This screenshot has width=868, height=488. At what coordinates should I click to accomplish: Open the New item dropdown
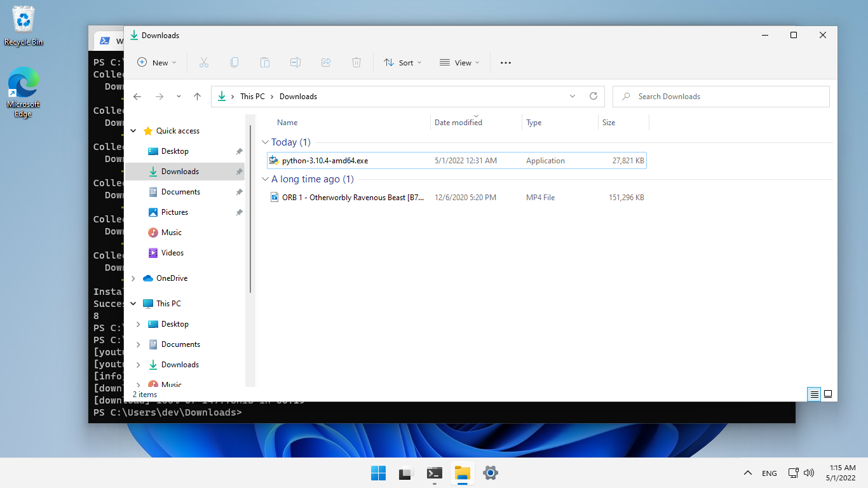pyautogui.click(x=157, y=62)
